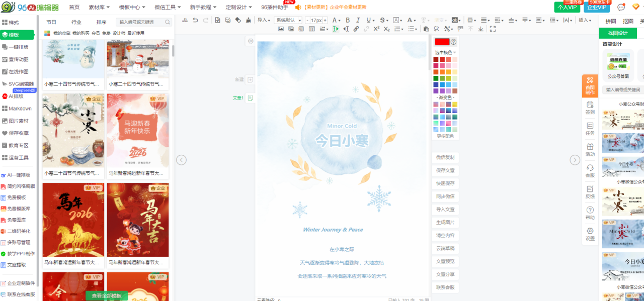Screen dimensions: 644x301
Task: Click the format painter brush icon
Action: click(248, 20)
